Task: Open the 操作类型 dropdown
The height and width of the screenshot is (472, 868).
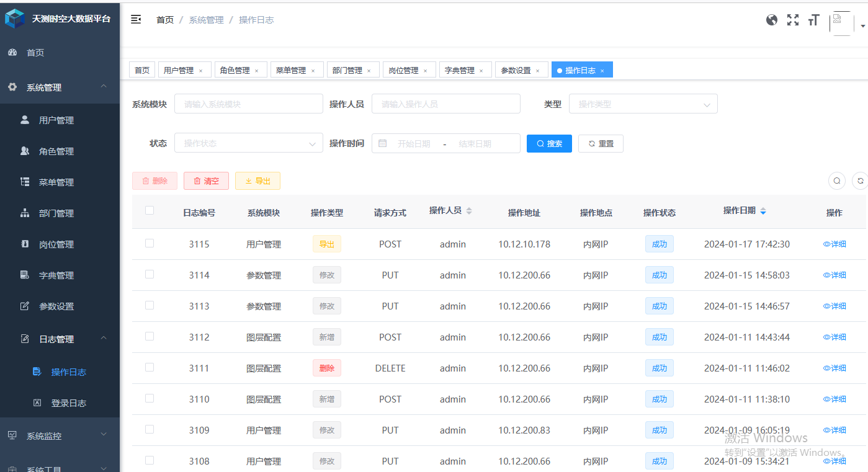Action: [x=643, y=104]
